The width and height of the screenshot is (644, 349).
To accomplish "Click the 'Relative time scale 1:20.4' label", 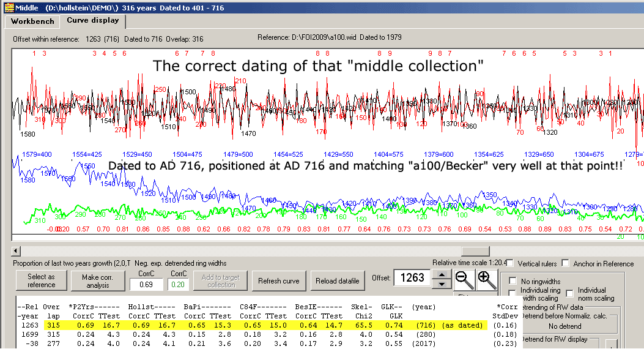I will (470, 262).
